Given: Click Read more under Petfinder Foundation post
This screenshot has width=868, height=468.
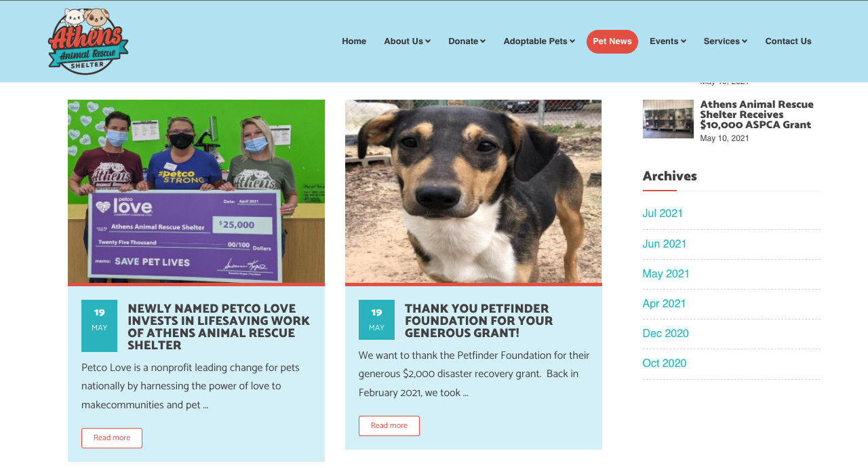Looking at the screenshot, I should click(389, 426).
